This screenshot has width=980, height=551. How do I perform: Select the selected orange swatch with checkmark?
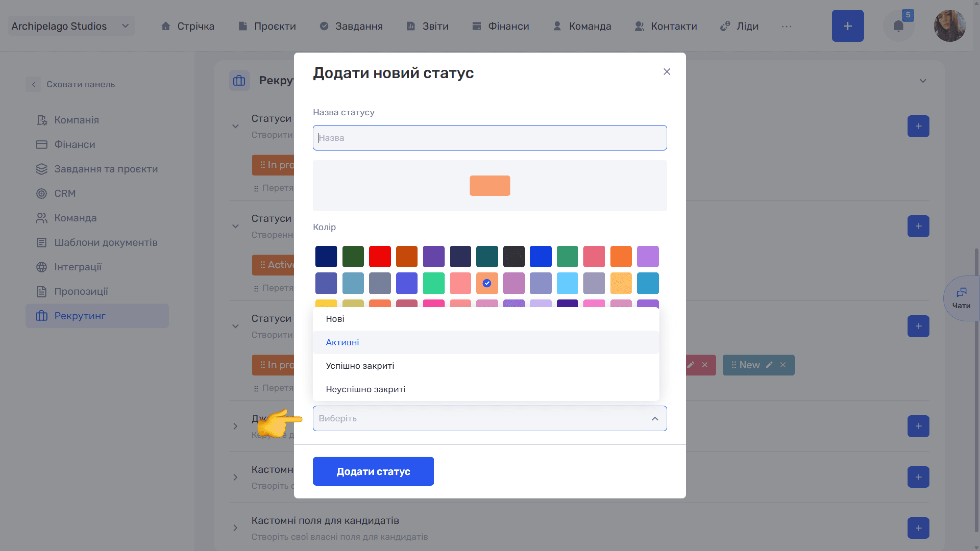[x=487, y=283]
